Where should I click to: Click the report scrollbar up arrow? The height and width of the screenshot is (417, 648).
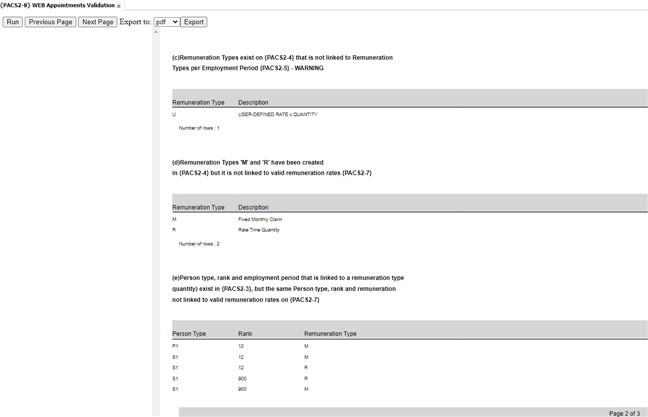coord(155,32)
